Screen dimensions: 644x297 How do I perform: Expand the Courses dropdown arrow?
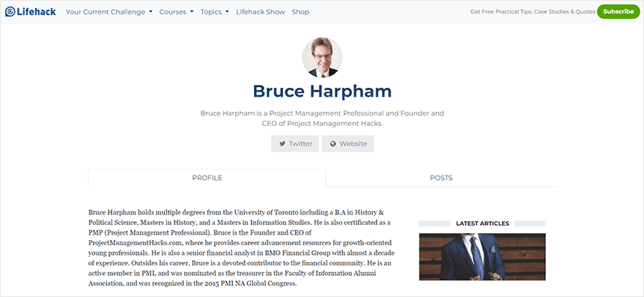(x=192, y=12)
